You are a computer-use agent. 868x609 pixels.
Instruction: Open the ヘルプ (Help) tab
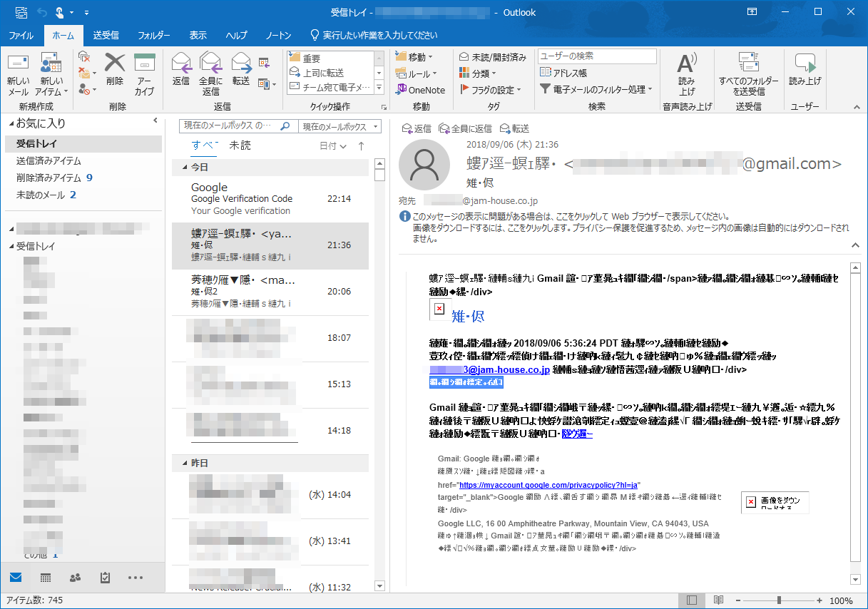[237, 36]
